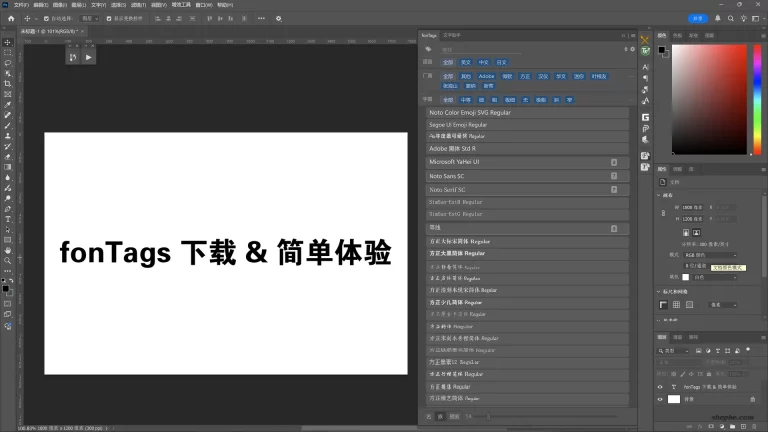The image size is (768, 432).
Task: Click the play button on the floating panel
Action: [89, 57]
